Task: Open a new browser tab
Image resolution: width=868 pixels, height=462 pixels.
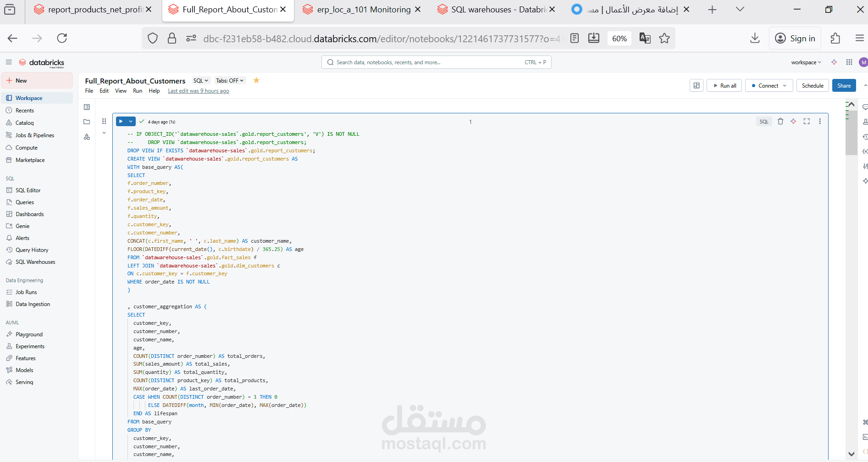Action: click(x=712, y=10)
